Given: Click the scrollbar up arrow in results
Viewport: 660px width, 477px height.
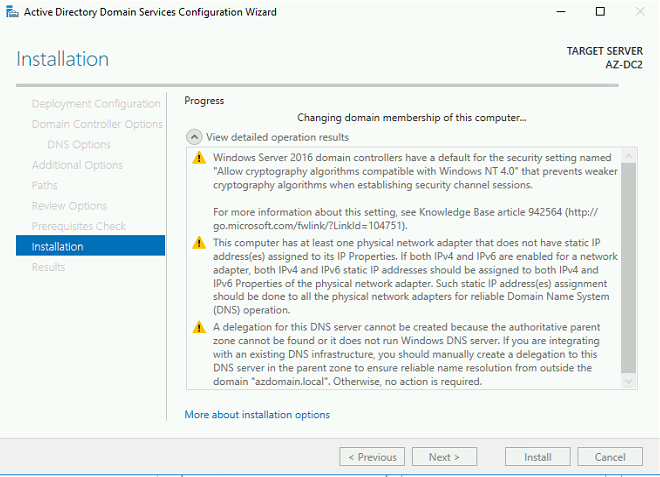Looking at the screenshot, I should (x=628, y=156).
